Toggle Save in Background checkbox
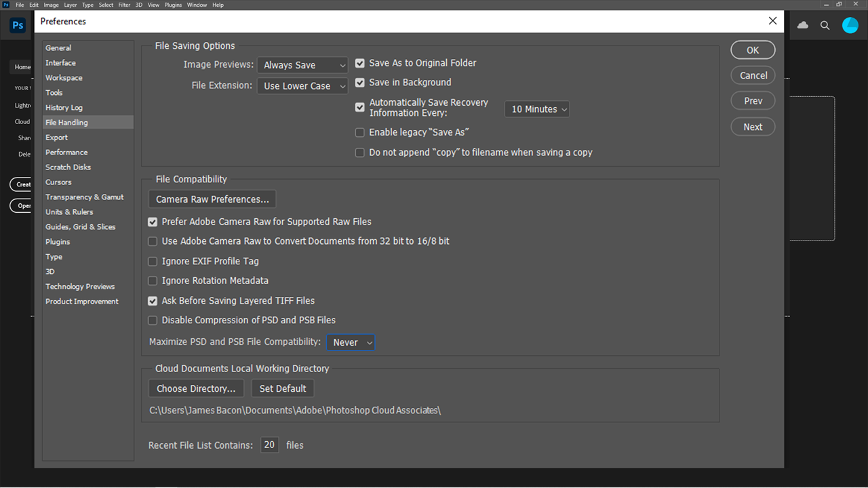Viewport: 868px width, 488px height. point(360,83)
